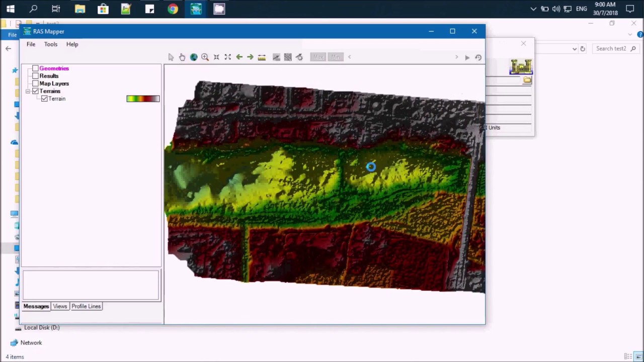The image size is (644, 362).
Task: Expand the Explorer ribbon chevron
Action: click(x=630, y=35)
